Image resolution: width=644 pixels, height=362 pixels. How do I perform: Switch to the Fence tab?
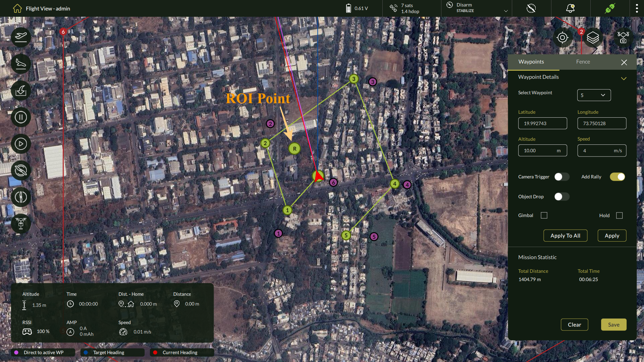(583, 62)
